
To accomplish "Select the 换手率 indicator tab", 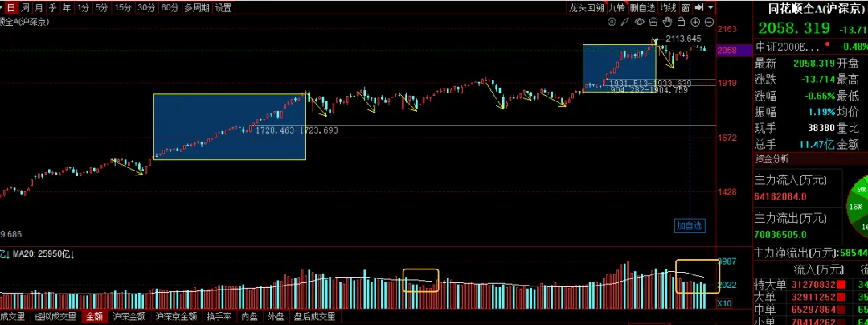I will [218, 317].
